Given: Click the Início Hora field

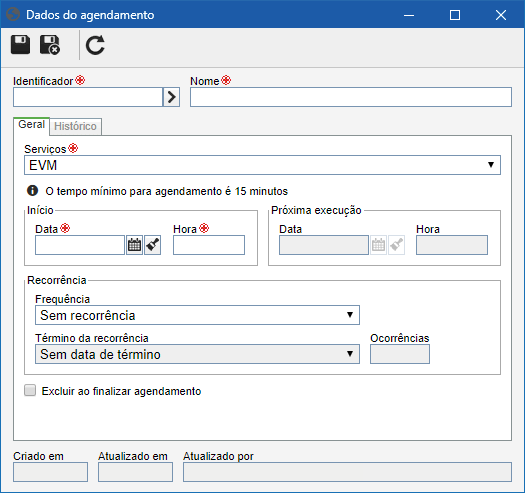Looking at the screenshot, I should [209, 245].
